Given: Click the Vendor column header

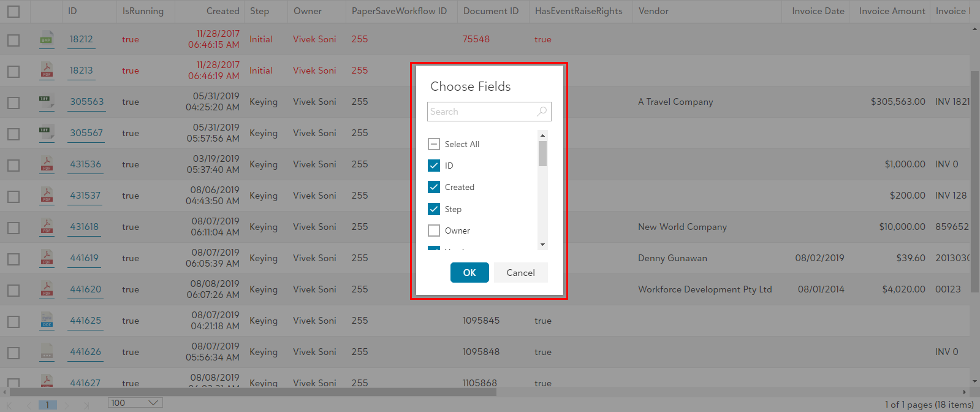Looking at the screenshot, I should 653,11.
